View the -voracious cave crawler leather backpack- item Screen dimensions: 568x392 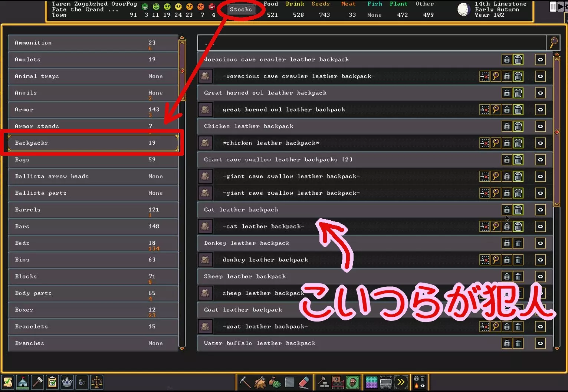496,76
